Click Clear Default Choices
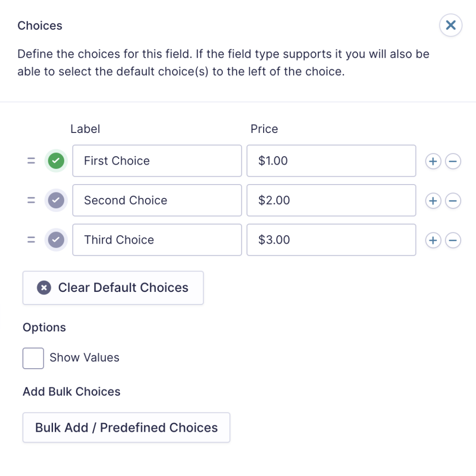Screen dimensions: 476x476 pos(113,288)
